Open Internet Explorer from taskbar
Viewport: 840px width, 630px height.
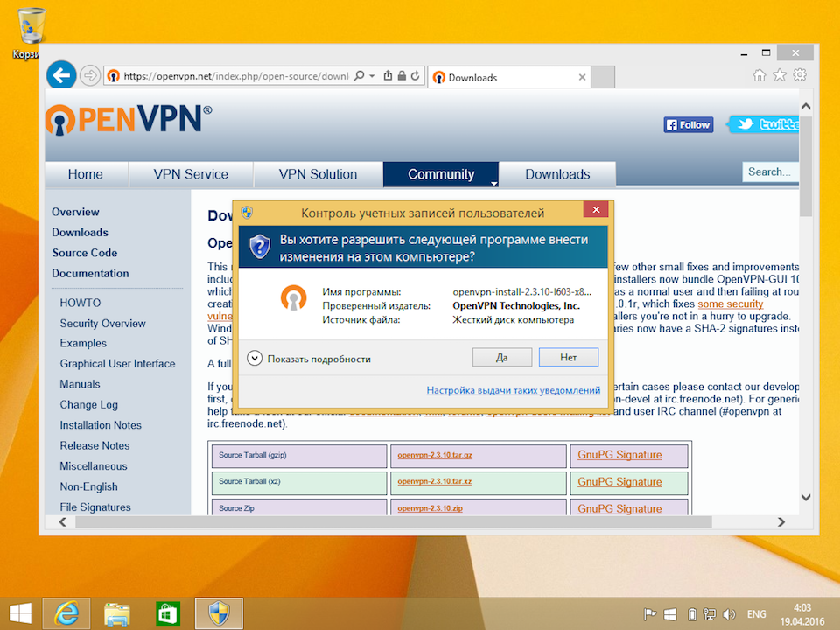pos(66,613)
